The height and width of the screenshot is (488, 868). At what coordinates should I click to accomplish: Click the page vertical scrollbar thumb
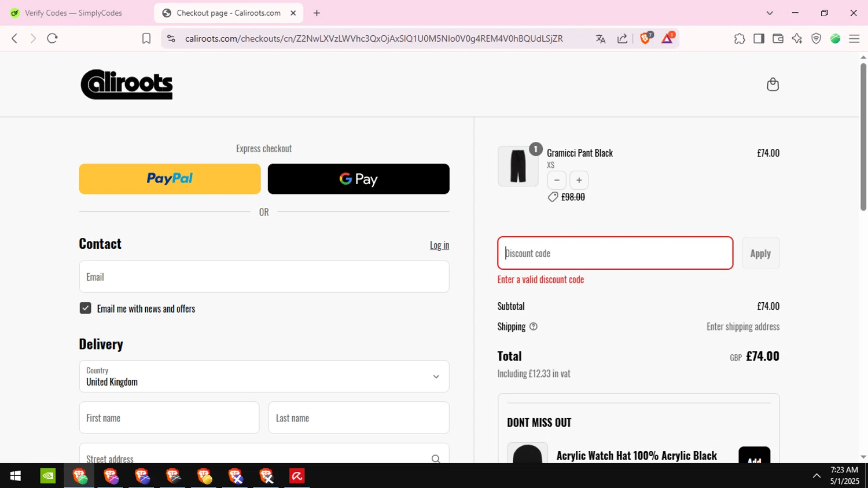click(863, 137)
